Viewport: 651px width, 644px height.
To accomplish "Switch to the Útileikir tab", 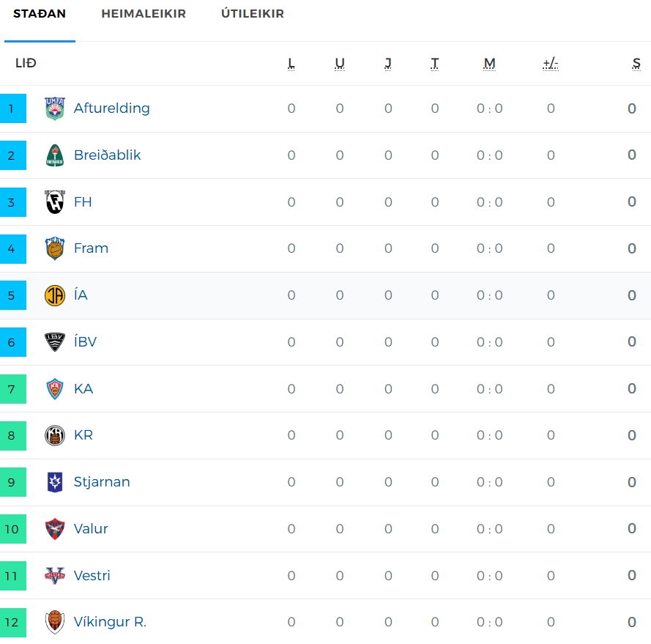I will coord(253,14).
